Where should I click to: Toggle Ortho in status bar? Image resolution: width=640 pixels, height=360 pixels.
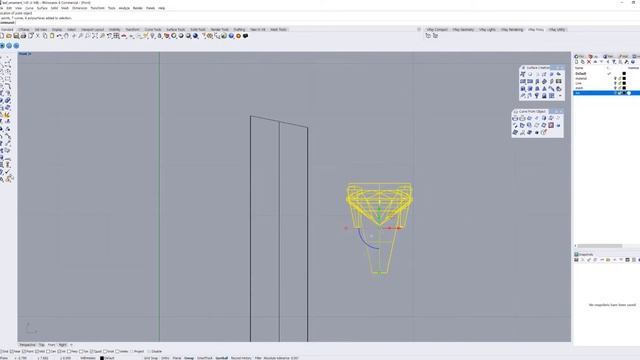165,358
